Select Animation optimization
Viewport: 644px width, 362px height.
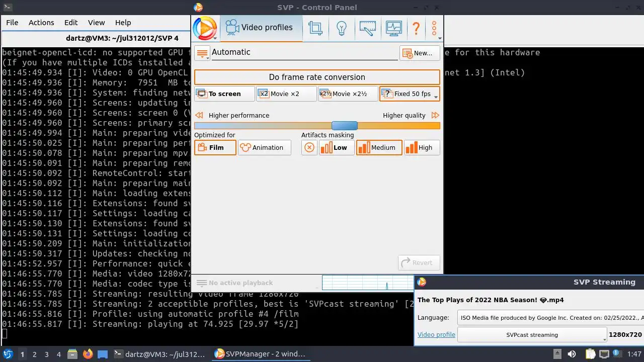265,147
